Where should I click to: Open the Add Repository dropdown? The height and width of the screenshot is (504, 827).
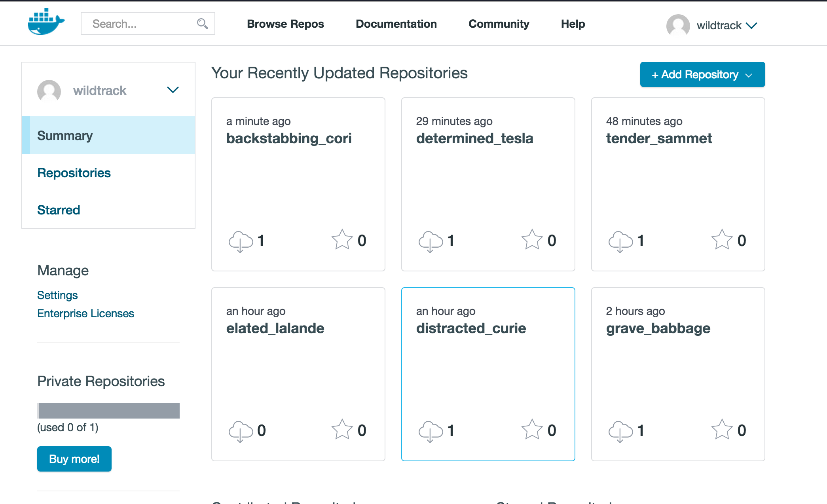[x=702, y=74]
